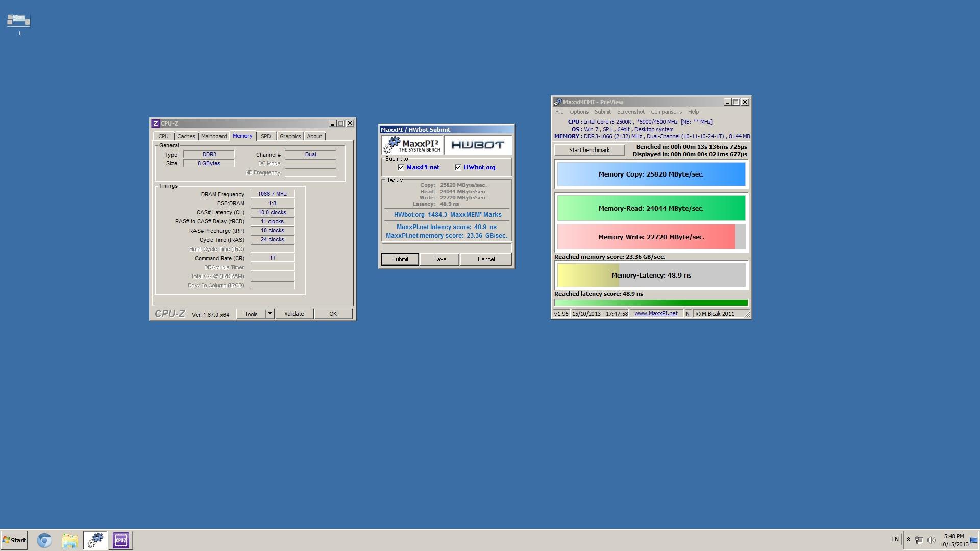Switch to CPU-Z taskbar icon

[x=121, y=540]
